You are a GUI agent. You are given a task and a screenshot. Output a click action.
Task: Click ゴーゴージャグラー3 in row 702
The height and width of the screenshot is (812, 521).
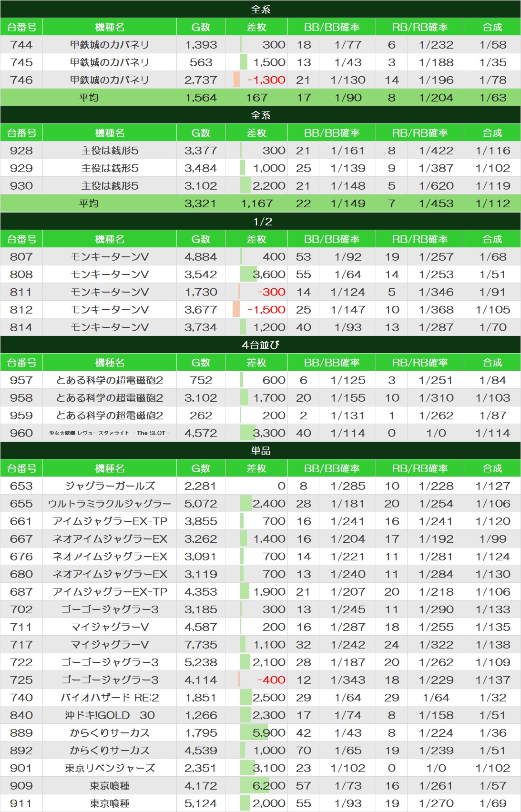point(110,609)
